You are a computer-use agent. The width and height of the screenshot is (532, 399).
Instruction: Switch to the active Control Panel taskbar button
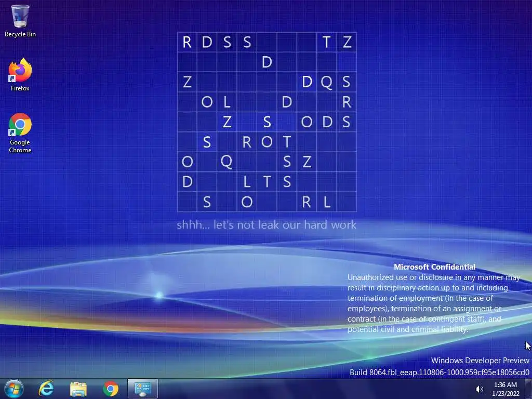pyautogui.click(x=143, y=389)
